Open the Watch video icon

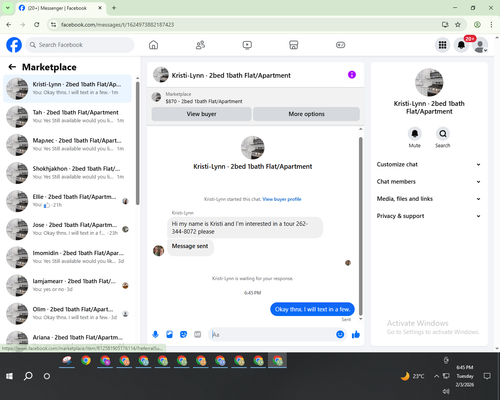click(247, 45)
